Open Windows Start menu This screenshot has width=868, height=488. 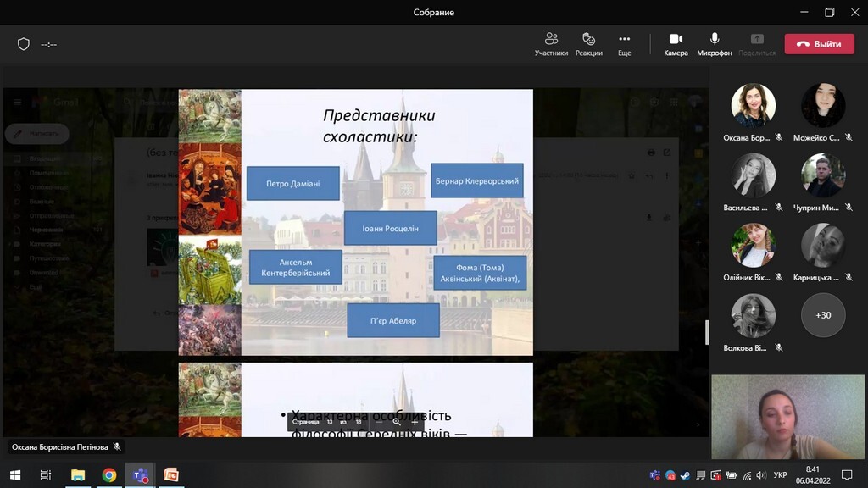pyautogui.click(x=14, y=475)
